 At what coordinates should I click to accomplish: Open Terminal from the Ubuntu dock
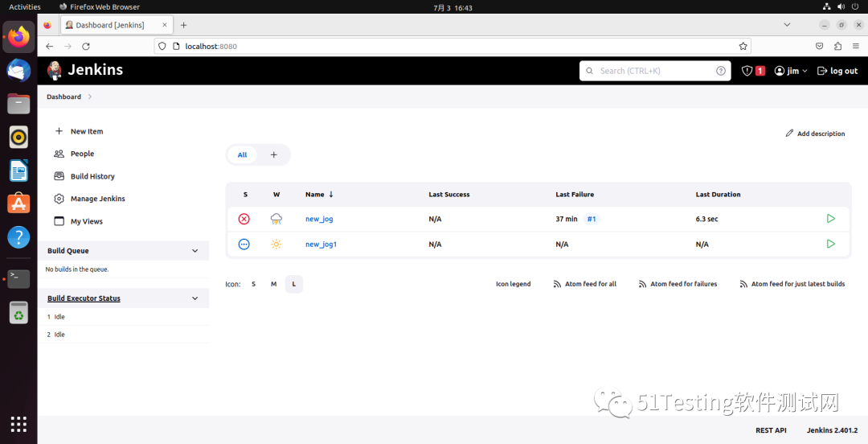[x=18, y=278]
